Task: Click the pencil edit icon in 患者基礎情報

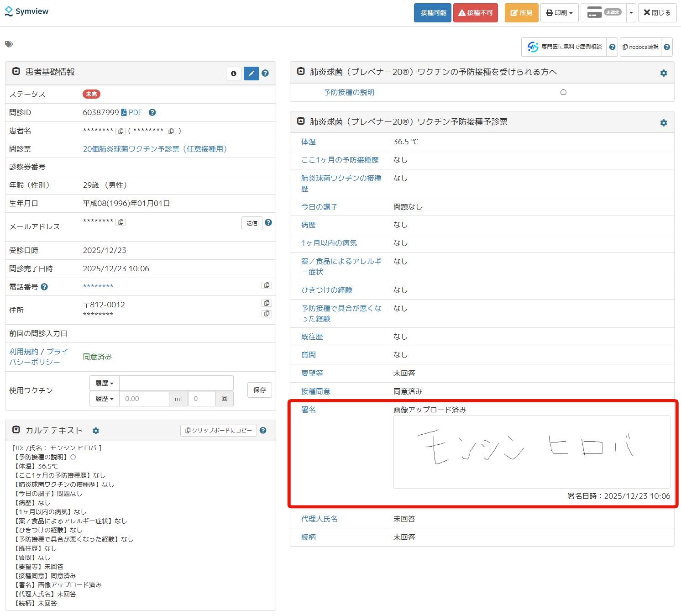Action: pyautogui.click(x=251, y=74)
